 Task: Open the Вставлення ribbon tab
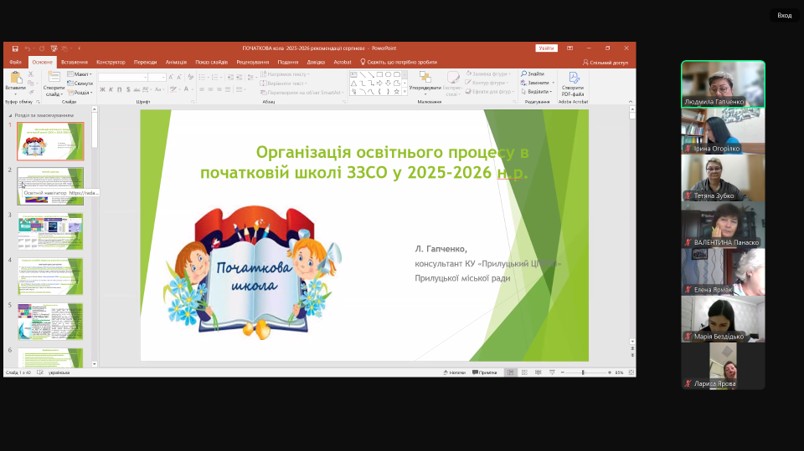point(74,61)
